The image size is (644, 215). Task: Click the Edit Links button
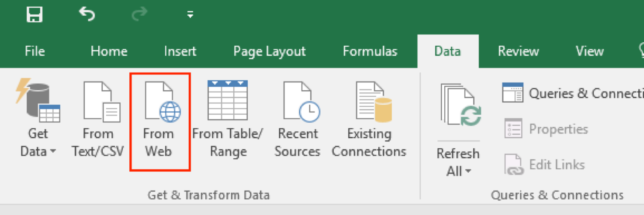coord(545,165)
